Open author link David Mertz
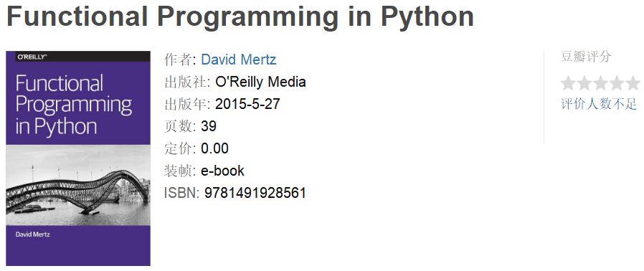 point(238,60)
